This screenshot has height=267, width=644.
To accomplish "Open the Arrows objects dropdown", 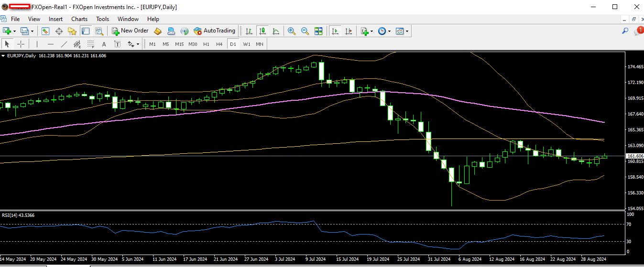I will 138,44.
